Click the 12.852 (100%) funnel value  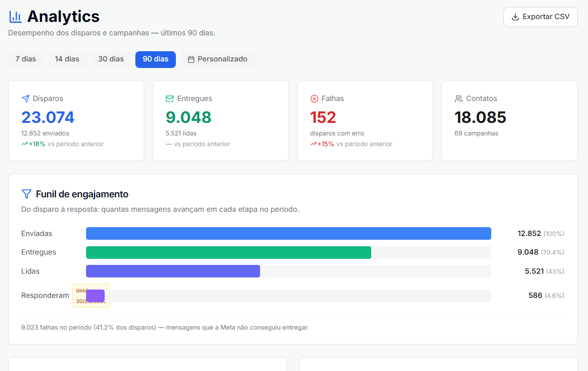pyautogui.click(x=541, y=233)
